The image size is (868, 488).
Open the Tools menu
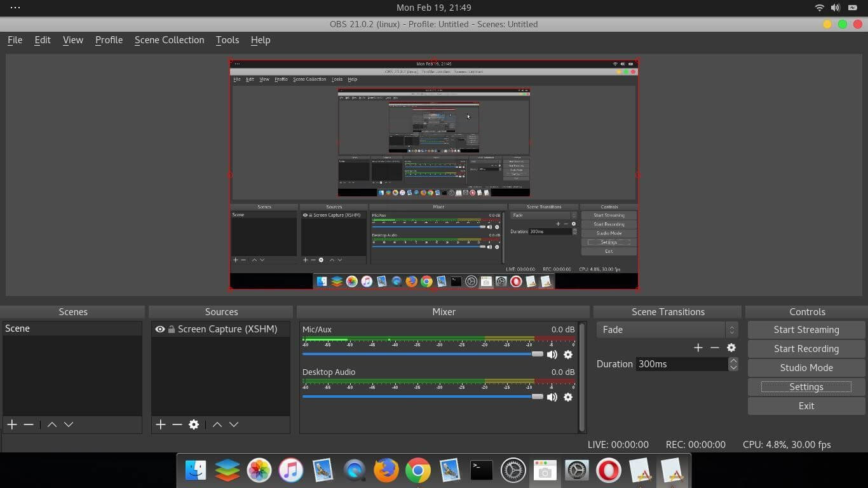point(227,39)
